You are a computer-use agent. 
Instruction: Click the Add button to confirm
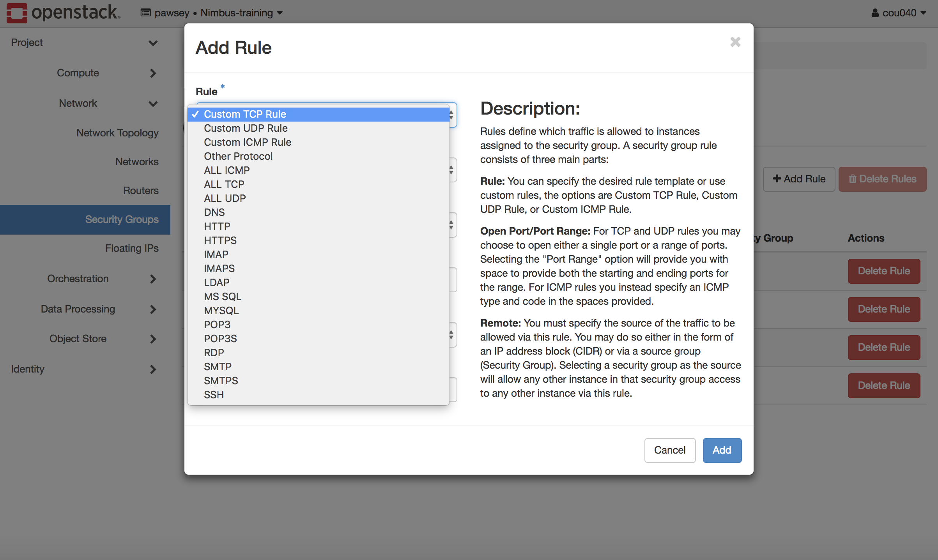pos(721,450)
